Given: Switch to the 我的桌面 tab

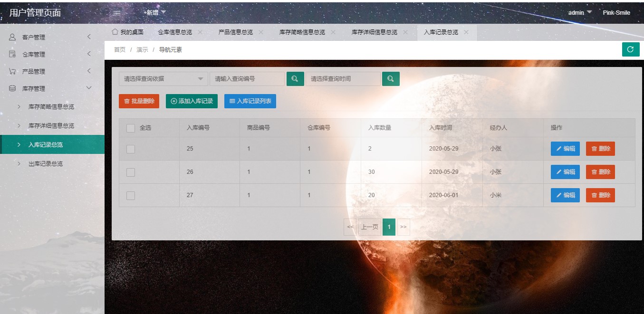Looking at the screenshot, I should coord(128,33).
